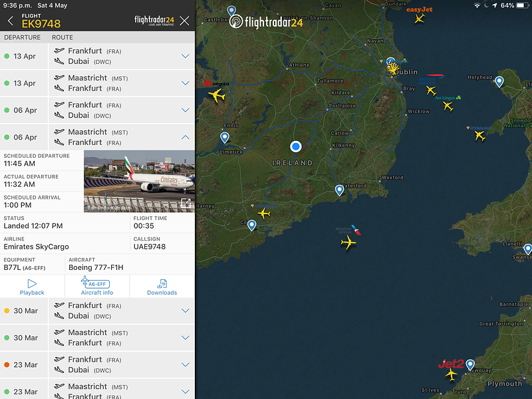Select the Aer Lingus plane east of Wicklow

coord(448,105)
